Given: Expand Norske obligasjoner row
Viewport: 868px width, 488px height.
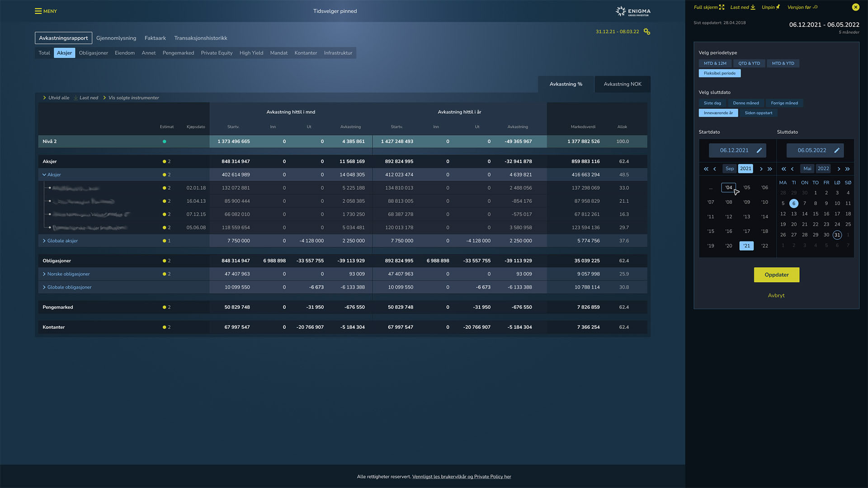Looking at the screenshot, I should [44, 274].
